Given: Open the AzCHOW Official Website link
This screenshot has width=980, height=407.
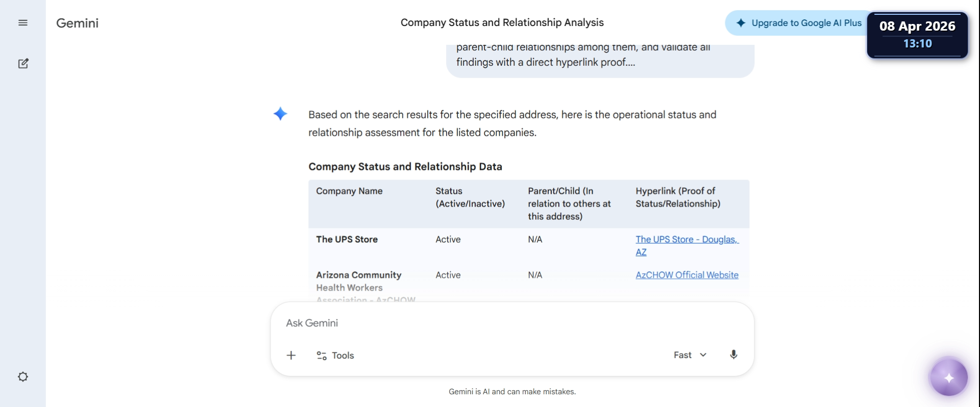Looking at the screenshot, I should pyautogui.click(x=687, y=275).
